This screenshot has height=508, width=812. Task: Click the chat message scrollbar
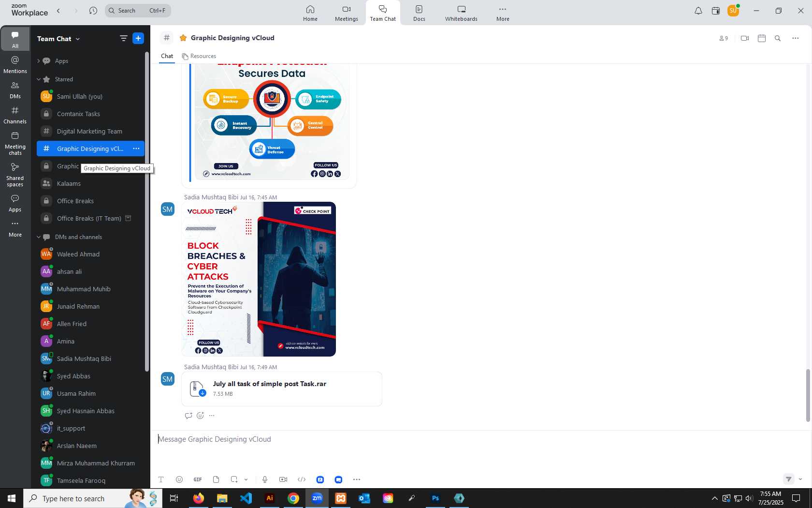808,395
